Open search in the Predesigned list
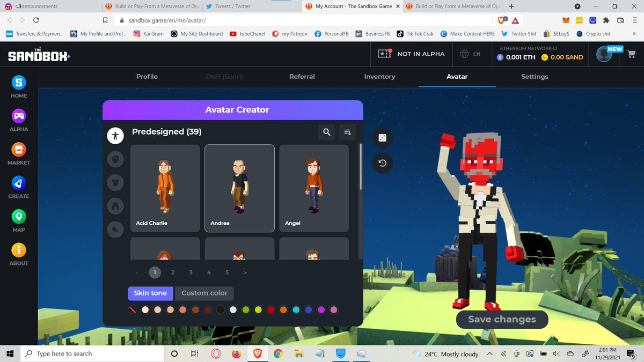Image resolution: width=644 pixels, height=362 pixels. [x=326, y=132]
